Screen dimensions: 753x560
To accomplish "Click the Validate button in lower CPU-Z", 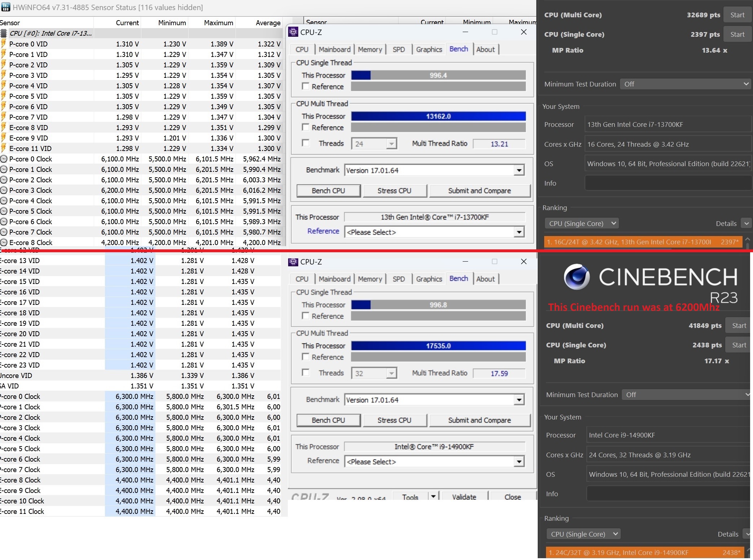I will coord(464,497).
